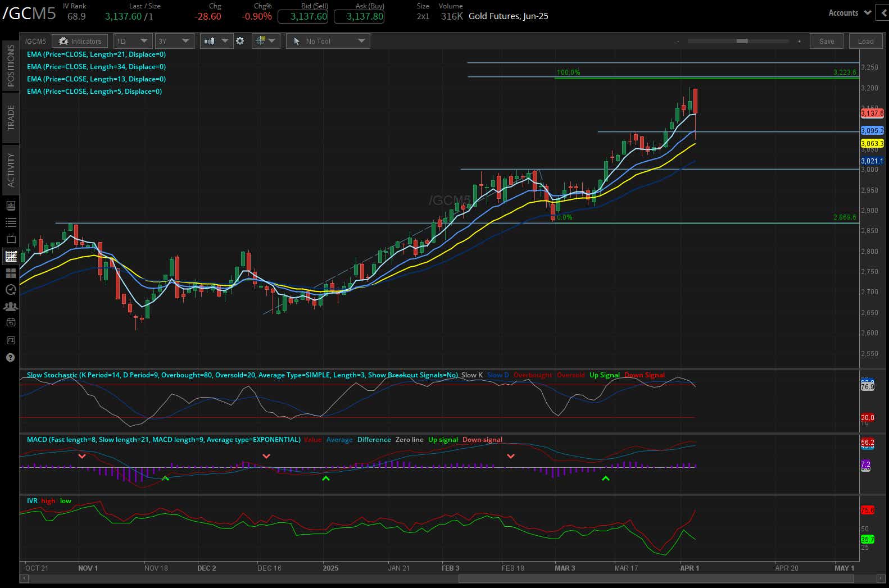Open the help question mark icon
The width and height of the screenshot is (889, 588).
pyautogui.click(x=11, y=357)
